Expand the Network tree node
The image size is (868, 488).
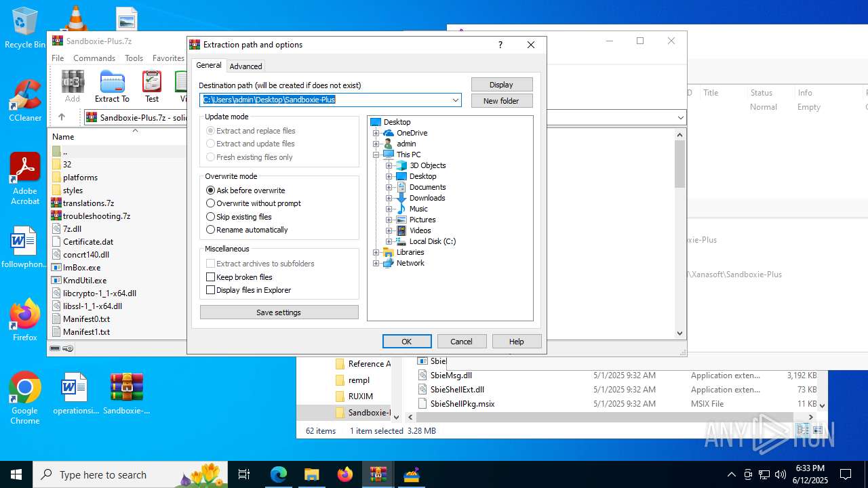pos(376,263)
